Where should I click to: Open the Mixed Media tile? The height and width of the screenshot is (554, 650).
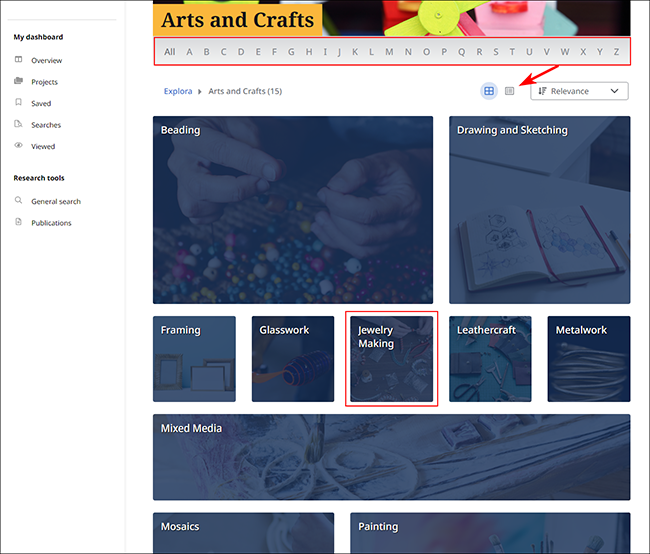(391, 457)
